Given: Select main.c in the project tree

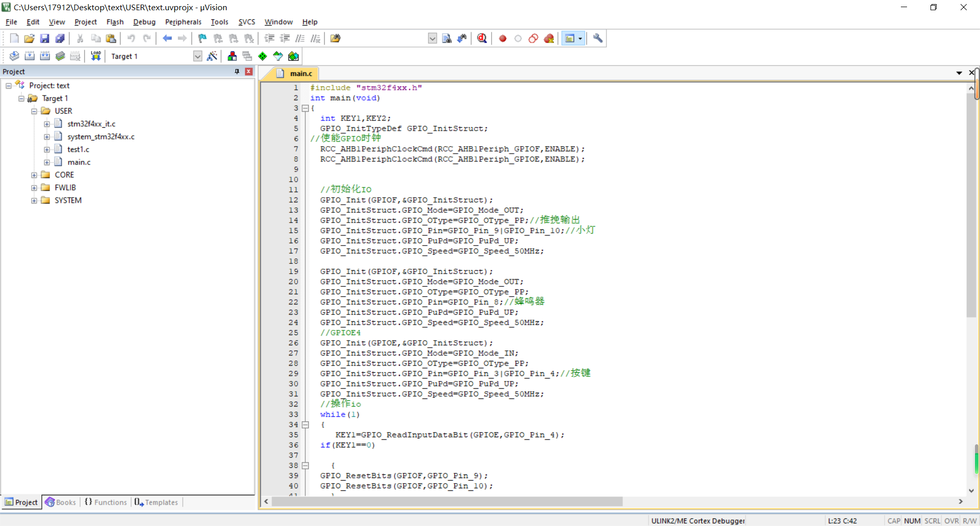Looking at the screenshot, I should 79,162.
